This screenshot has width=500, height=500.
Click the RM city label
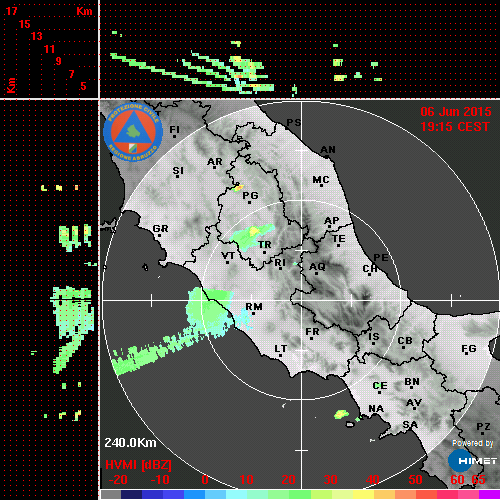[254, 306]
